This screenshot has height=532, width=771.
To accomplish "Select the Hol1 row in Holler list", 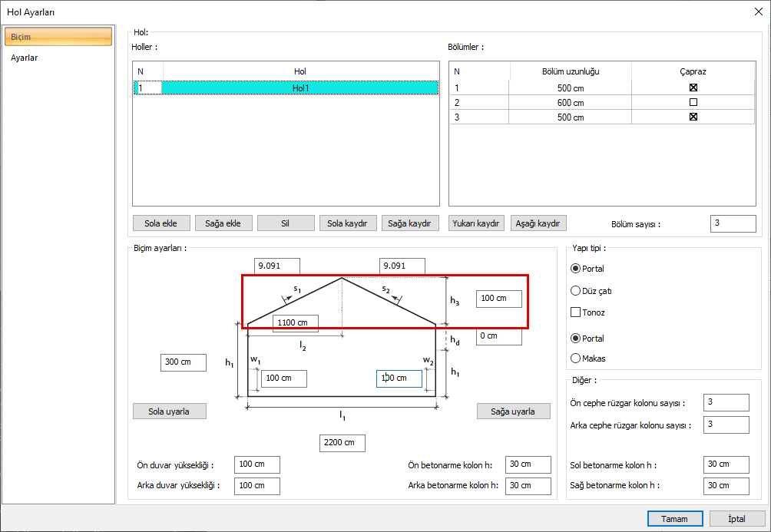I will (x=299, y=88).
